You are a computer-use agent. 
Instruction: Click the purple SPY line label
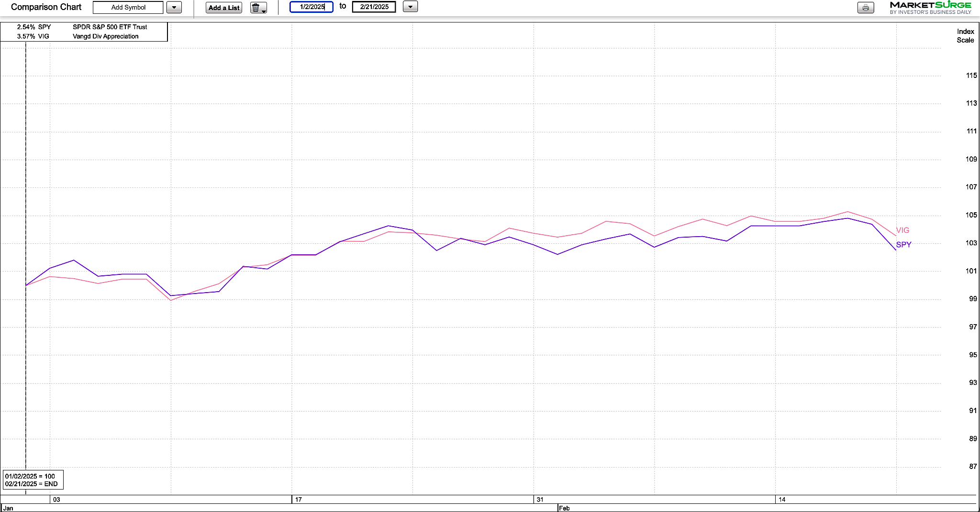point(903,245)
